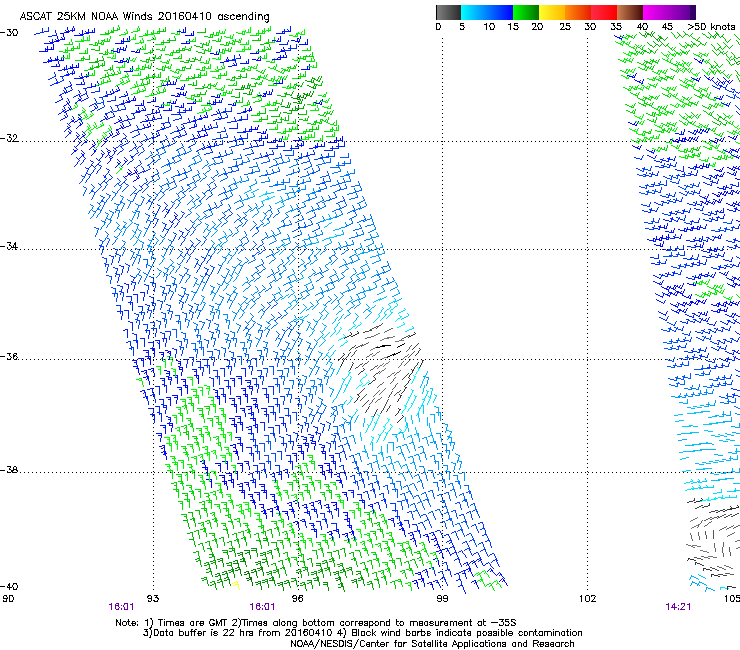This screenshot has width=740, height=650.
Task: Click the '-38' latitude axis label
Action: tap(9, 470)
